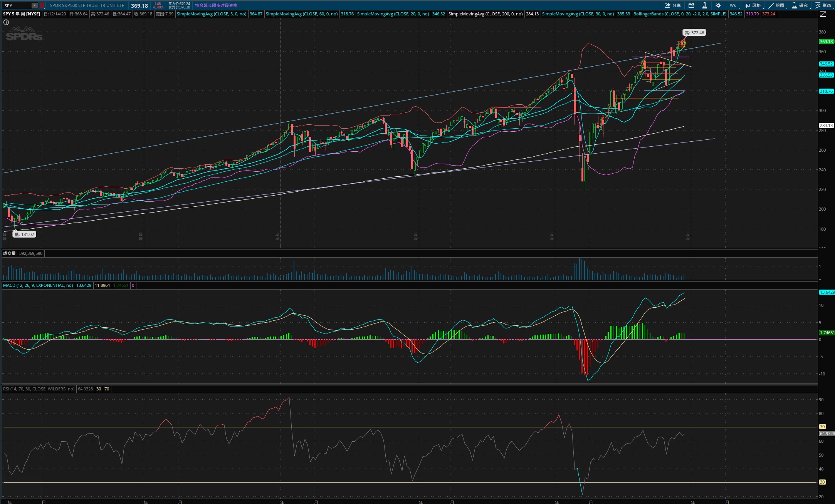Image resolution: width=835 pixels, height=504 pixels.
Task: Click Bollinger upper band value 373.24
Action: click(x=768, y=14)
